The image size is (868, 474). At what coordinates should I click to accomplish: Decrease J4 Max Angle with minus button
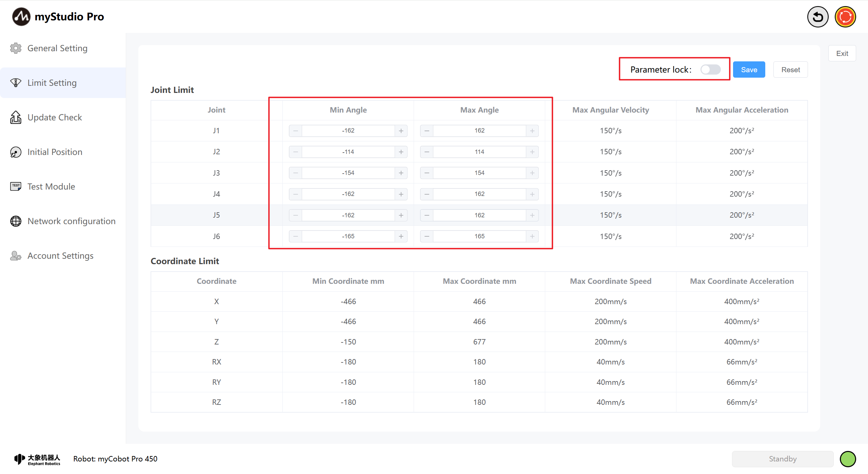pyautogui.click(x=427, y=194)
